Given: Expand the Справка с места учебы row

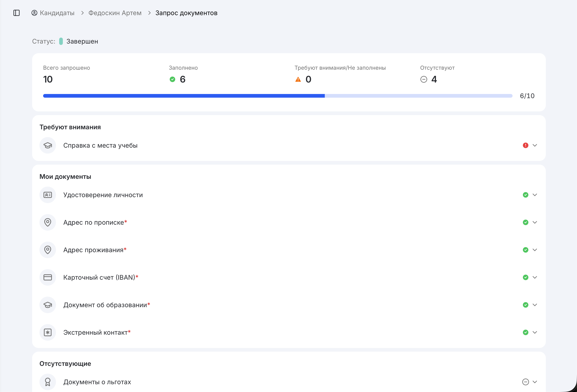Looking at the screenshot, I should click(289, 145).
